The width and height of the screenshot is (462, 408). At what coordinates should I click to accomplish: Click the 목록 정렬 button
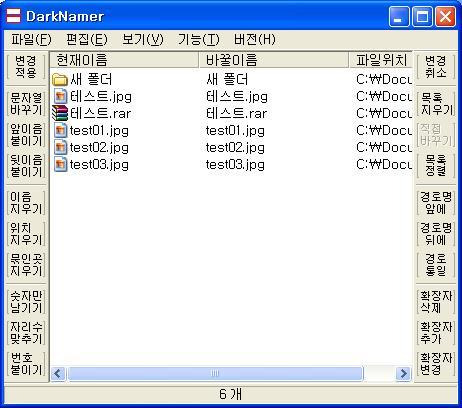tap(436, 166)
